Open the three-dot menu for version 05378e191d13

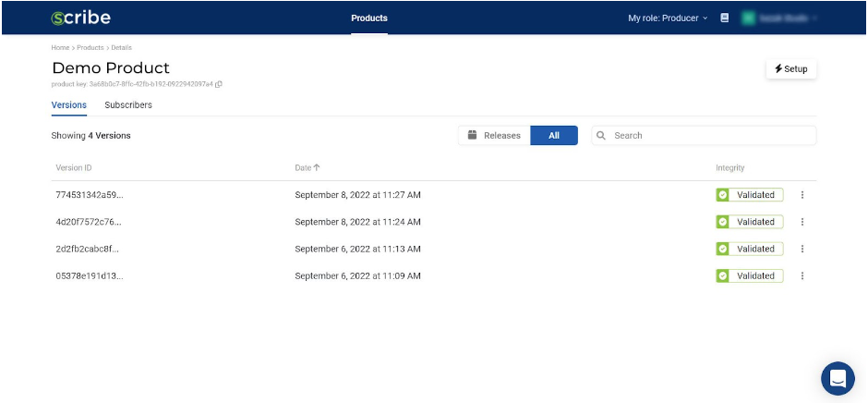(x=802, y=275)
